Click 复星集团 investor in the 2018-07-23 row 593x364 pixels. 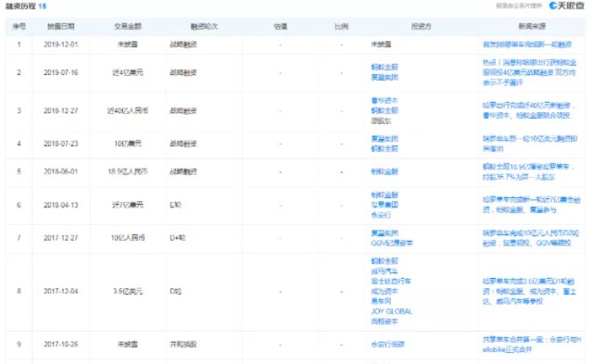coord(385,139)
